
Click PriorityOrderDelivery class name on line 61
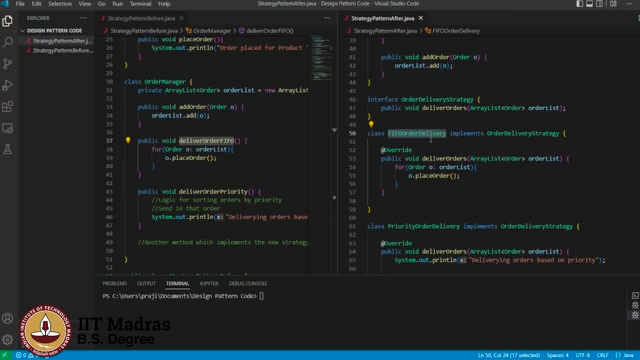424,226
